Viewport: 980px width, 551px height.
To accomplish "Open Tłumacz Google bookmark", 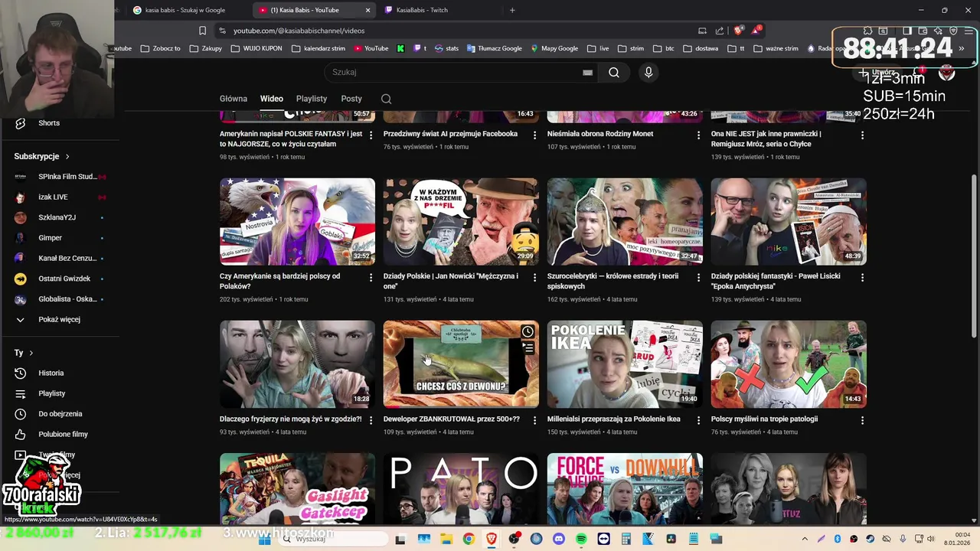I will (x=494, y=48).
